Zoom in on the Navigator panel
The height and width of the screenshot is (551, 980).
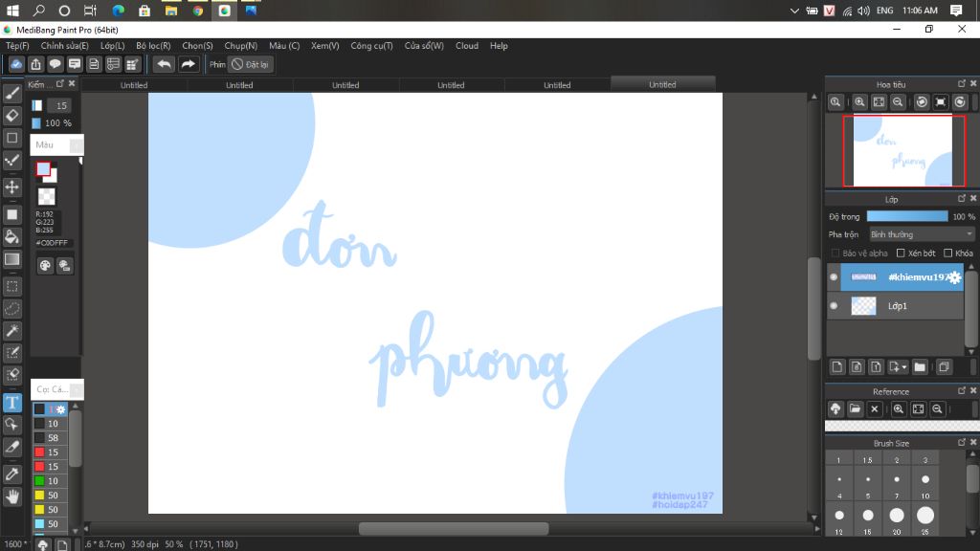click(x=859, y=102)
